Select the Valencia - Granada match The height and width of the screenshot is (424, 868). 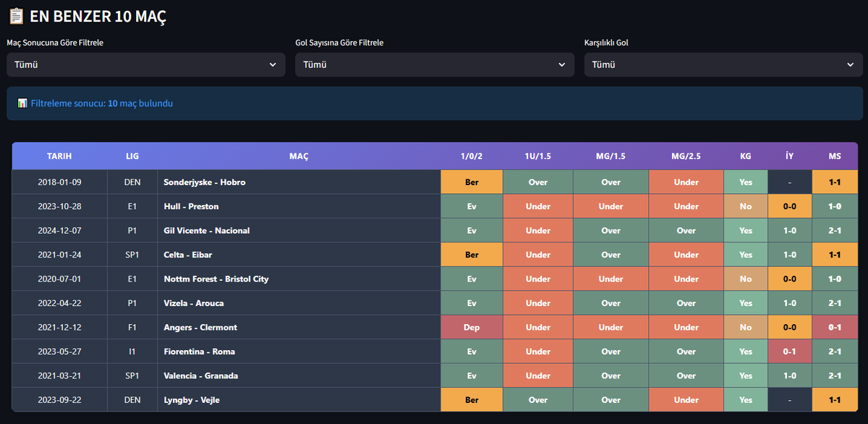click(x=201, y=376)
